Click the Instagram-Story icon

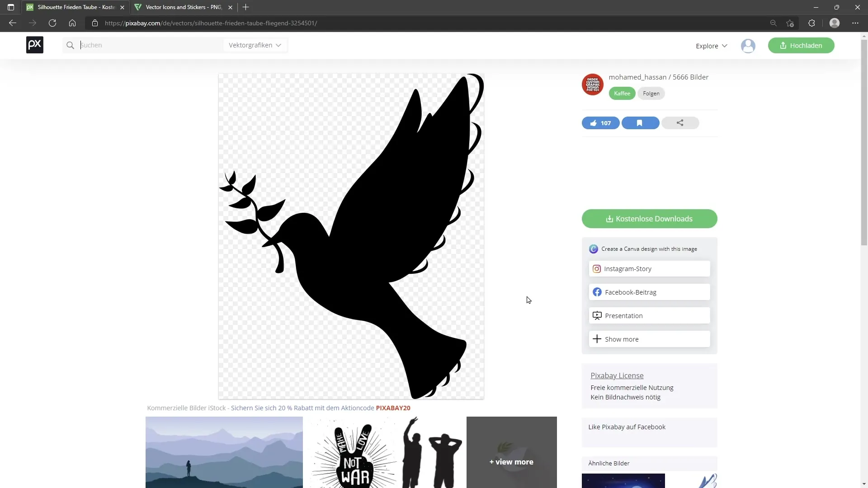click(597, 269)
